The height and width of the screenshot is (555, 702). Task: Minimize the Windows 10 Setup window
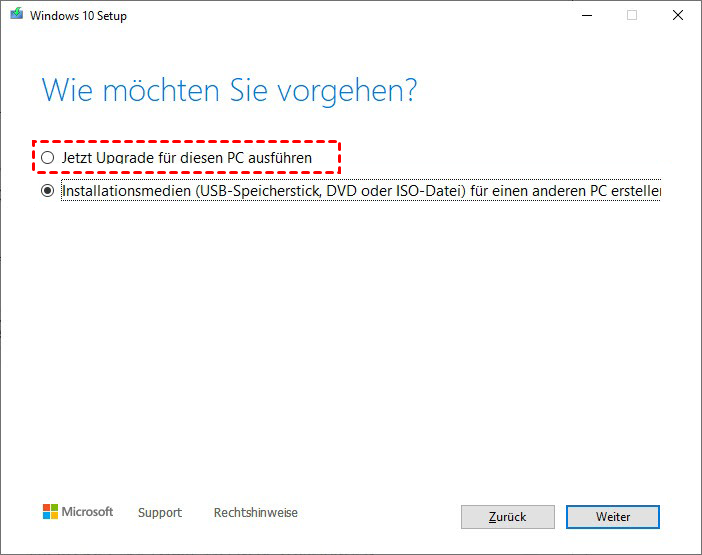click(x=587, y=16)
